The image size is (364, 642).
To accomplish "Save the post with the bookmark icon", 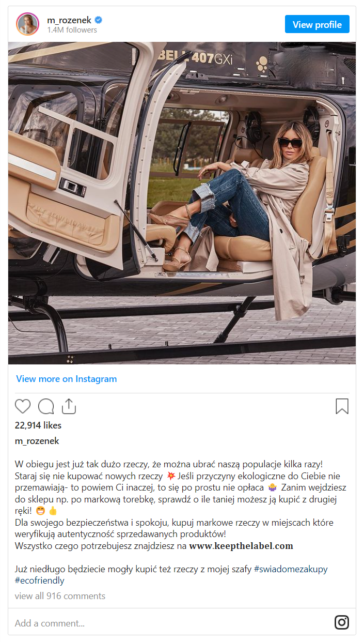I will point(342,406).
